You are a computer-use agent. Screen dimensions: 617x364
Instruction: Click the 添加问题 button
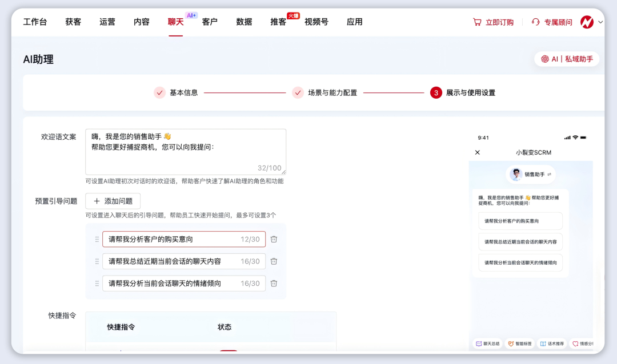pyautogui.click(x=113, y=201)
